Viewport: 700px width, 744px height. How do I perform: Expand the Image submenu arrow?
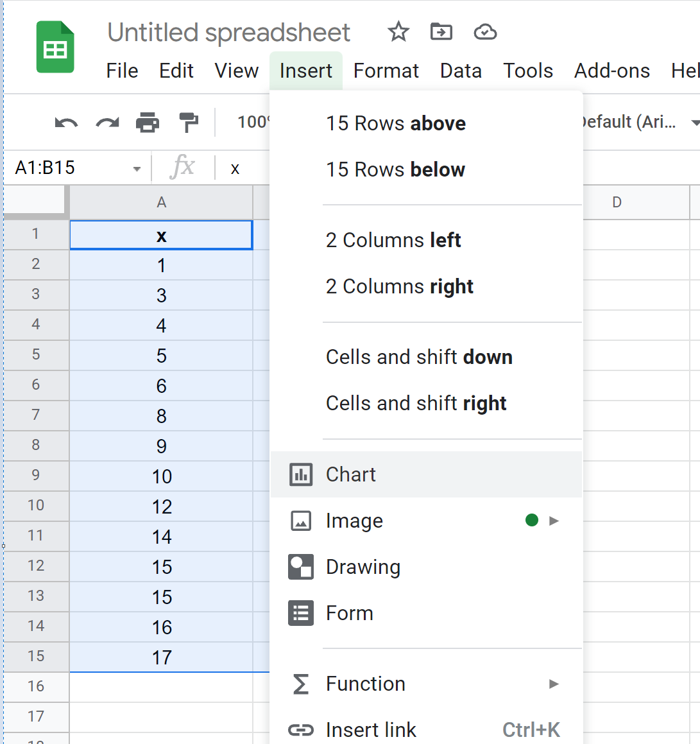[554, 521]
